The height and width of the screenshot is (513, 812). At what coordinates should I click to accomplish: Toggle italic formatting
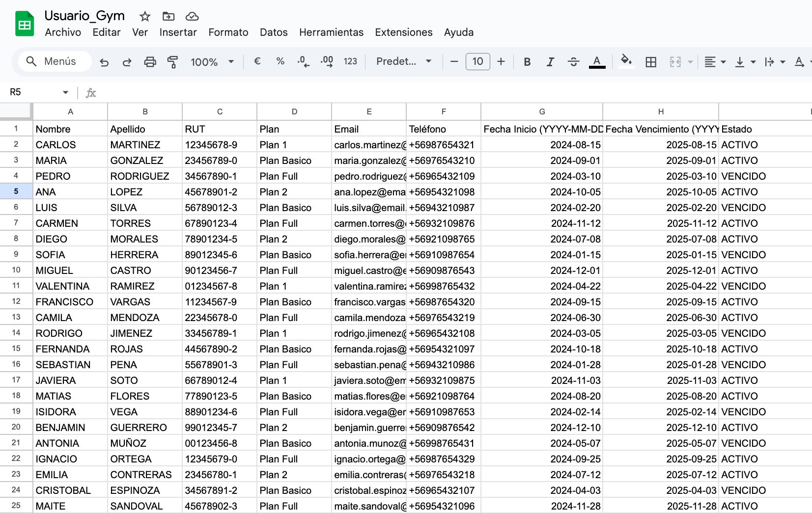pyautogui.click(x=550, y=62)
